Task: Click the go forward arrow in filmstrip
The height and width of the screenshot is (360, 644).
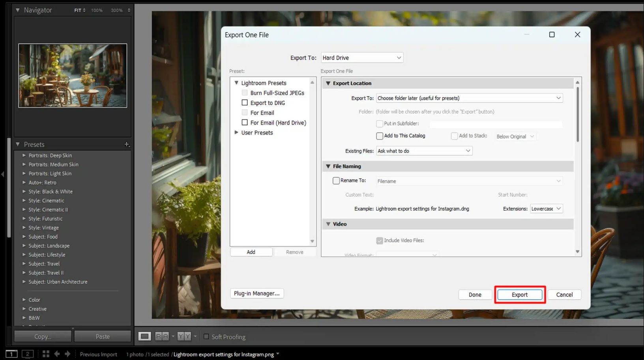Action: click(x=67, y=354)
